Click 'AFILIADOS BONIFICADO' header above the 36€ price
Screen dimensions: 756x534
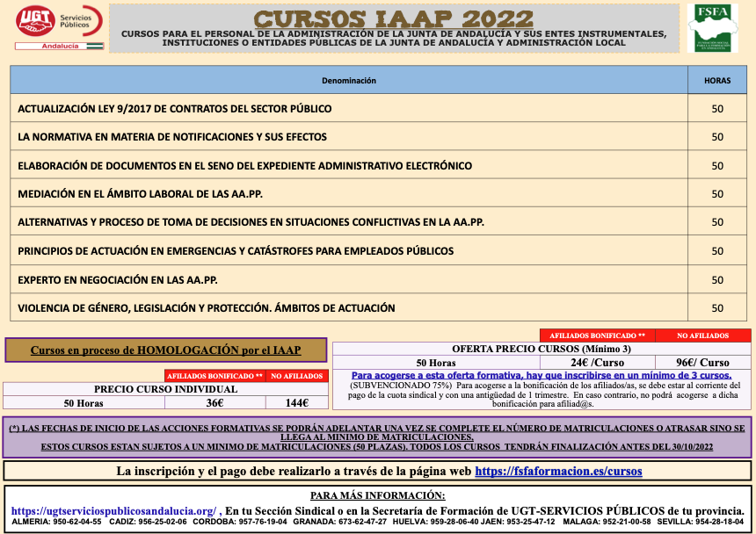tap(215, 376)
